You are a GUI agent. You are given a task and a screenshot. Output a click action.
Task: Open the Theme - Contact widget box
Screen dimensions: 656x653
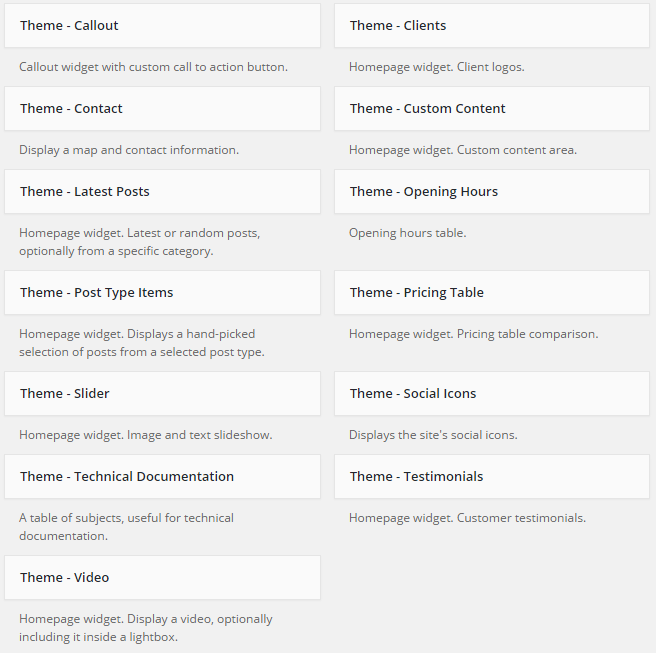162,108
